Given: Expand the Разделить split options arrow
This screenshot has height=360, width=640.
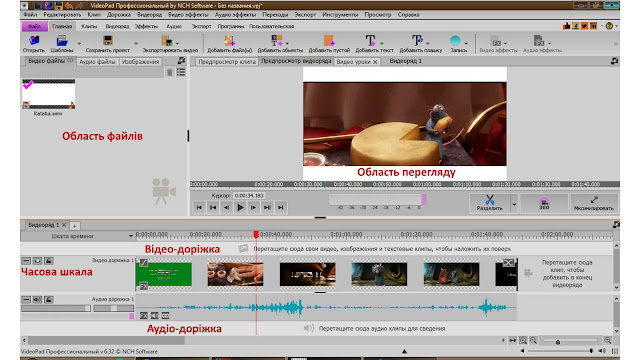Looking at the screenshot, I should [x=514, y=203].
